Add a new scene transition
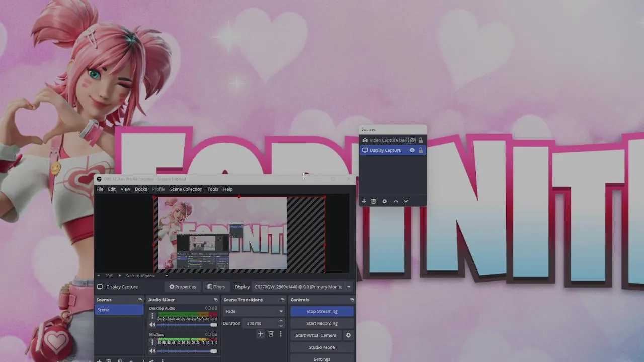Screen dimensions: 644x362 coord(261,334)
